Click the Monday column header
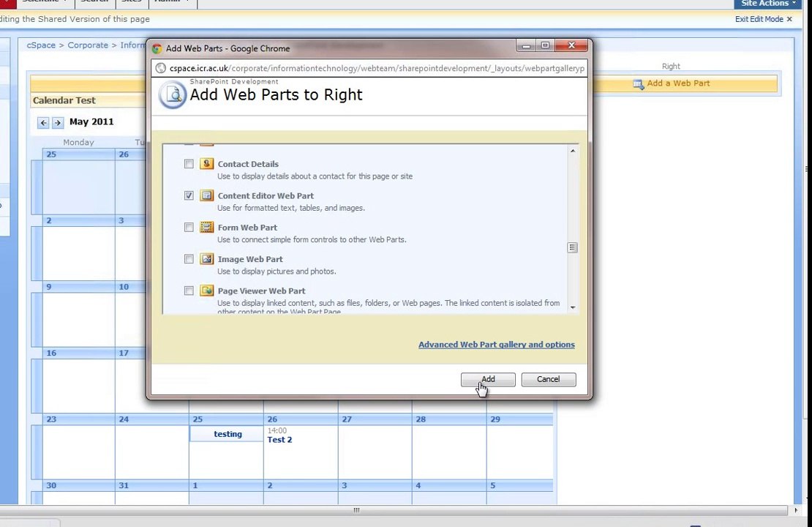Screen dimensions: 812x527 tap(79, 142)
